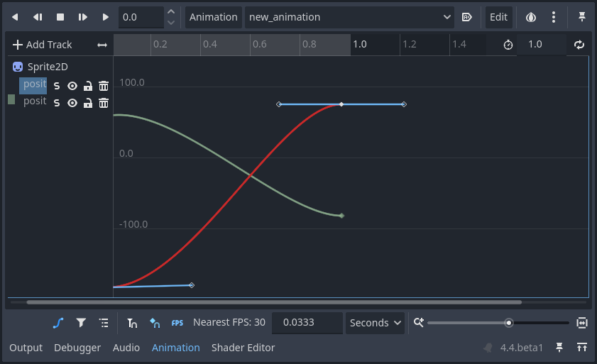Pin the bottom panel icon
597x364 pixels.
pyautogui.click(x=559, y=347)
